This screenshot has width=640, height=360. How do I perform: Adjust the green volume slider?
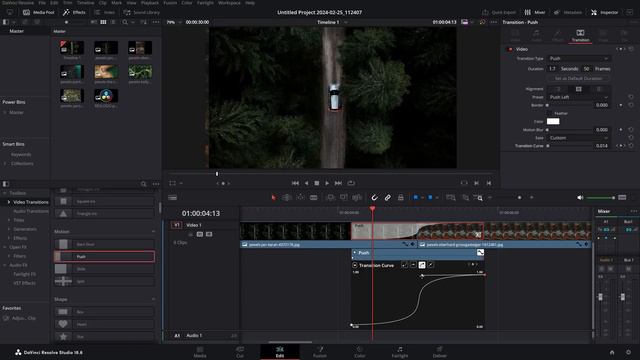pos(600,198)
